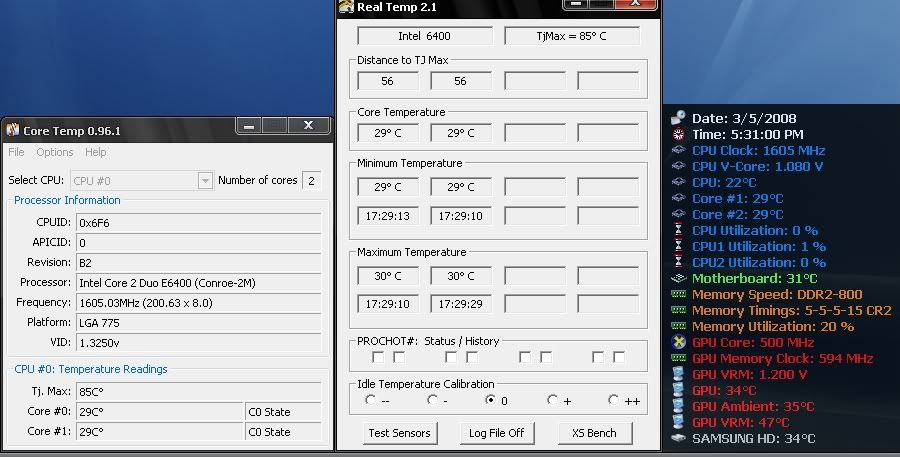Click the VID value 1.3250v

(199, 343)
